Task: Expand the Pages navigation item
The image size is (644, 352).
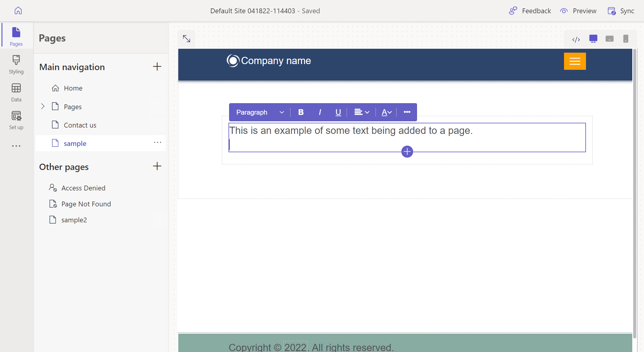Action: point(42,106)
